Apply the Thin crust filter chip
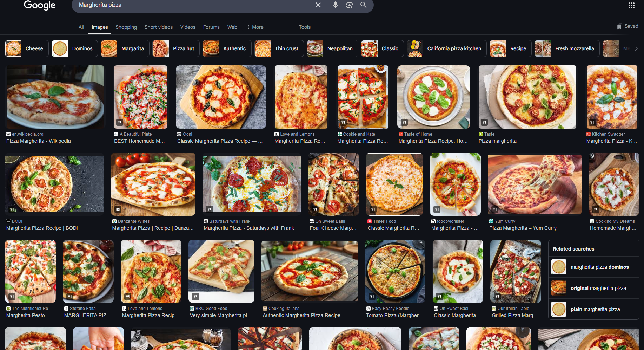Viewport: 644px width, 350px height. [x=279, y=48]
